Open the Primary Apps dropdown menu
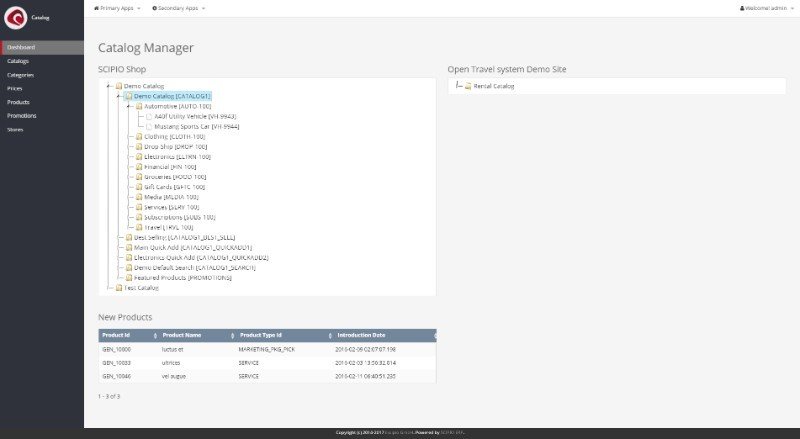 pos(117,8)
